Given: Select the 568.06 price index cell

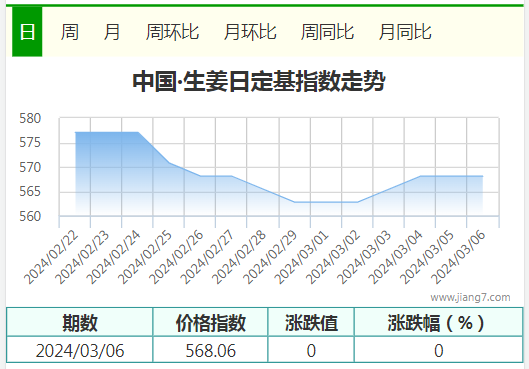Looking at the screenshot, I should point(210,350).
